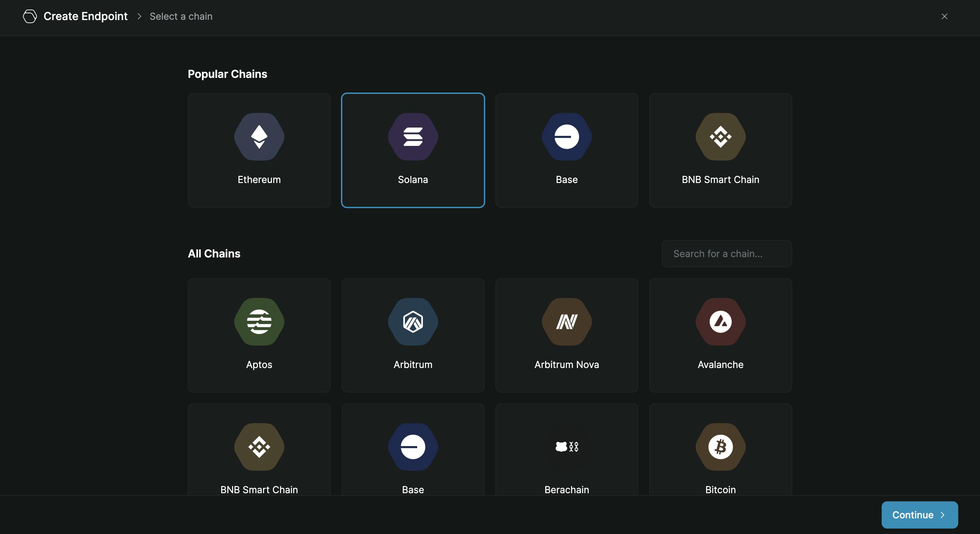Screen dimensions: 980x534
Task: Choose the Berachain bear icon
Action: coord(567,447)
